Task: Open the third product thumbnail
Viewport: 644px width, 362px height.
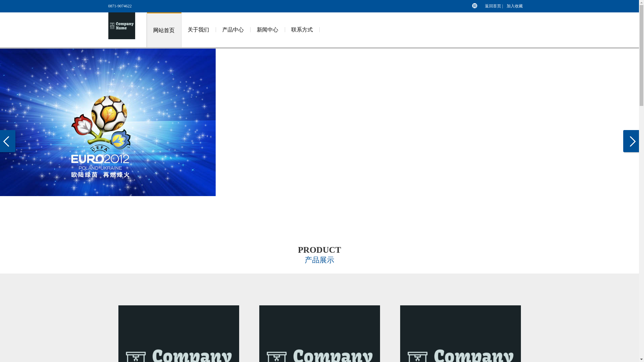Action: click(x=460, y=334)
